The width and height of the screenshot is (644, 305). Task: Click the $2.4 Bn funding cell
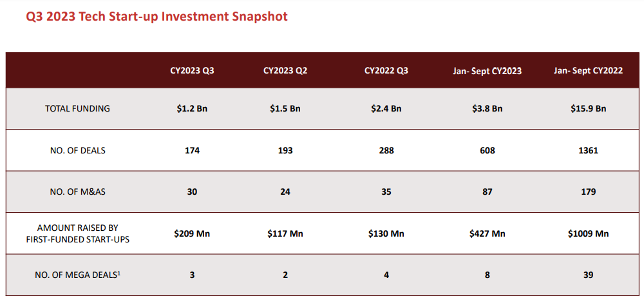(x=386, y=108)
